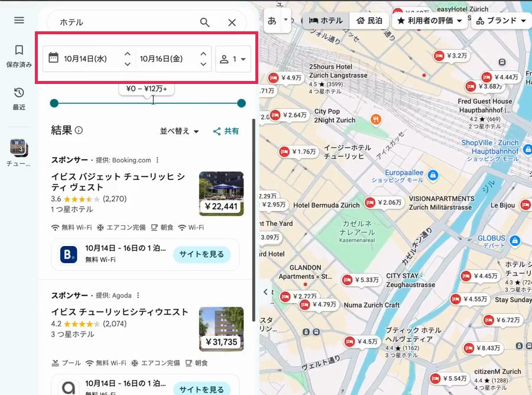This screenshot has height=395, width=532.
Task: Open dropdown arrow next to あ
Action: click(x=286, y=20)
